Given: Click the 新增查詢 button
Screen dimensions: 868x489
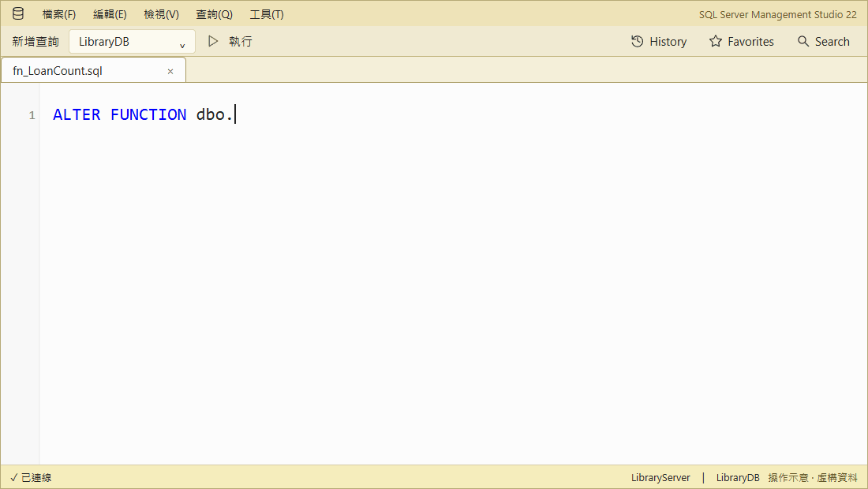Looking at the screenshot, I should click(x=36, y=42).
